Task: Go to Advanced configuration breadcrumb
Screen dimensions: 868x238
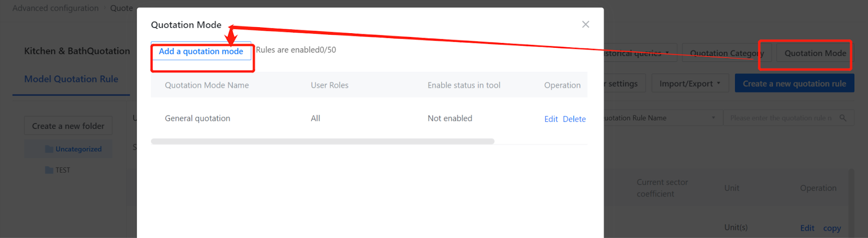Action: 55,8
